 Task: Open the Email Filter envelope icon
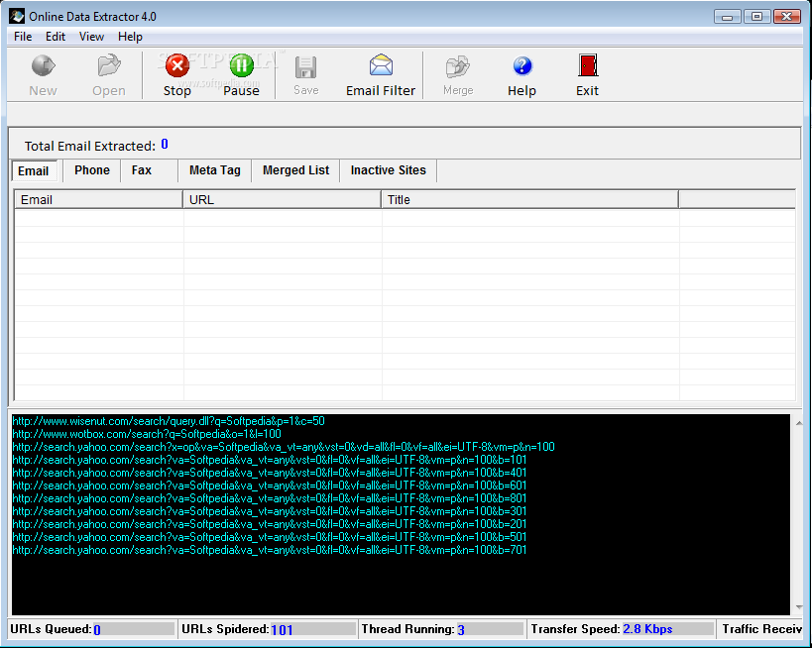click(x=381, y=65)
